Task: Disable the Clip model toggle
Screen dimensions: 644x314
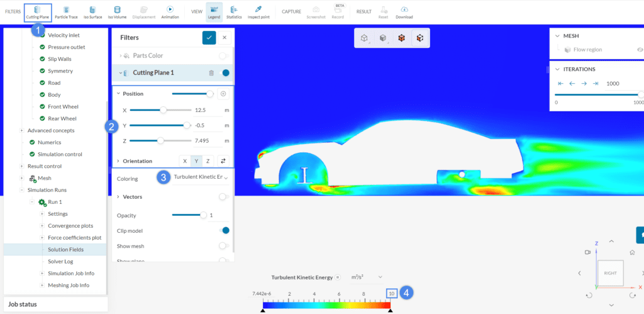Action: click(225, 230)
